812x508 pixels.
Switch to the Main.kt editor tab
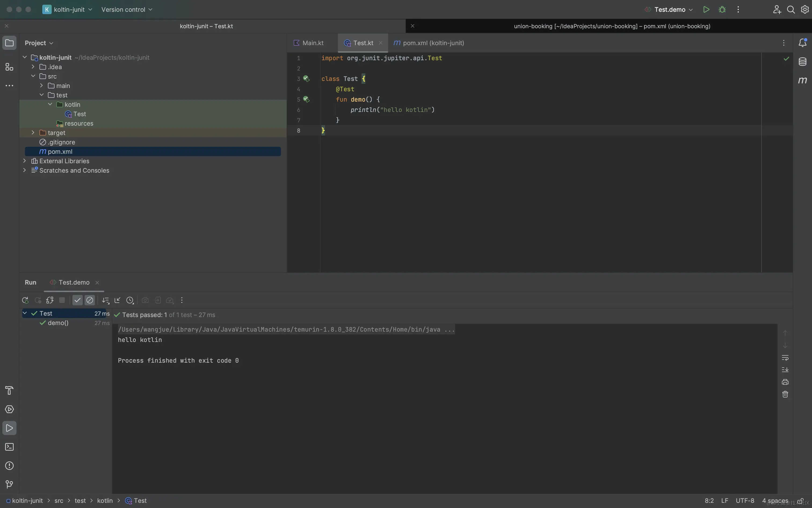tap(309, 43)
